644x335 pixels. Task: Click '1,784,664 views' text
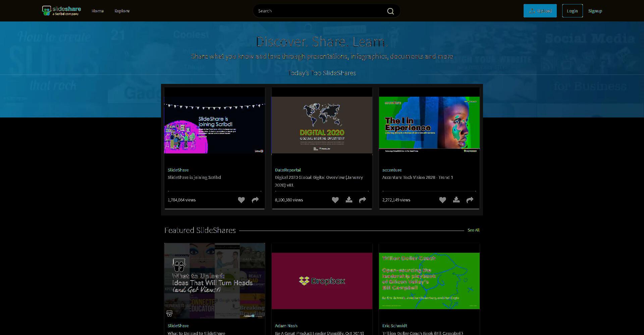coord(181,200)
